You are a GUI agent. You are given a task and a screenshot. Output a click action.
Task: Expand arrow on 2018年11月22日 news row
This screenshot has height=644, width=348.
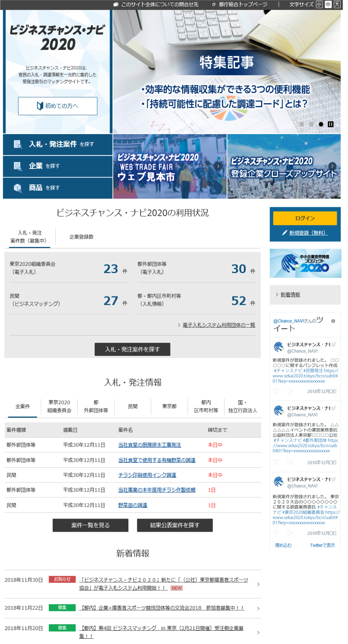coord(258,608)
